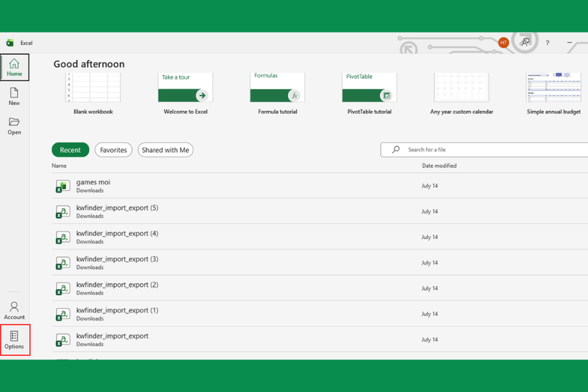
Task: Click the games moi workbook file icon
Action: pos(62,186)
